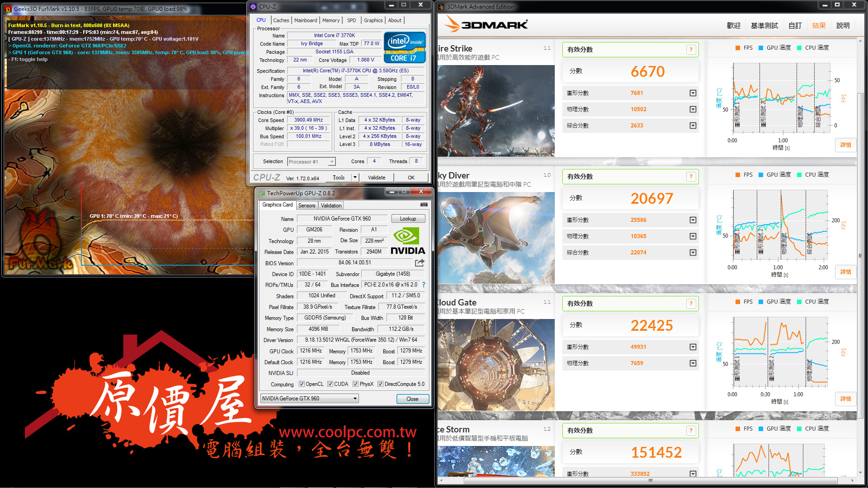
Task: Click the bus interface question mark in GPU-Z
Action: [424, 285]
